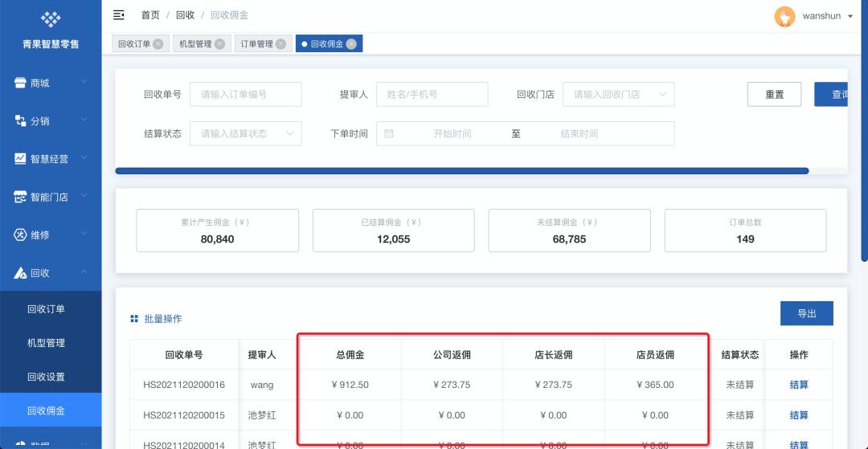
Task: Click 结算 for order HS2021120200015
Action: [798, 415]
